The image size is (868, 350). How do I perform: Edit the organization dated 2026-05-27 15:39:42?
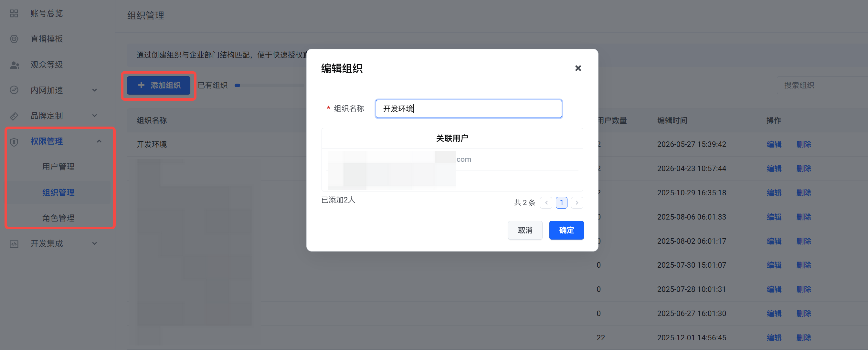(x=774, y=144)
